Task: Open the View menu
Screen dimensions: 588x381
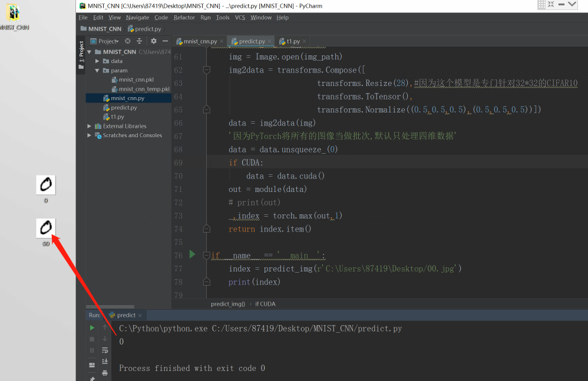Action: [x=114, y=18]
